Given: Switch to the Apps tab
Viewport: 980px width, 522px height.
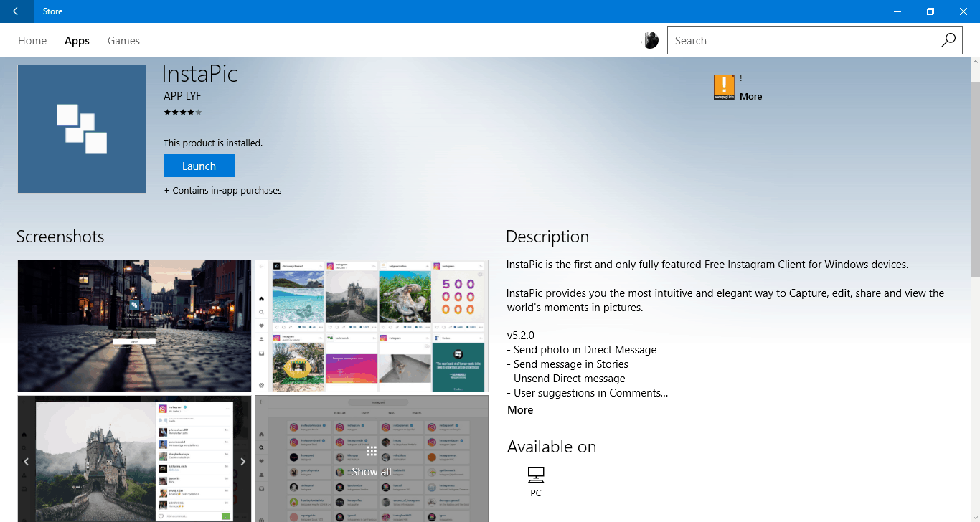Looking at the screenshot, I should point(77,41).
